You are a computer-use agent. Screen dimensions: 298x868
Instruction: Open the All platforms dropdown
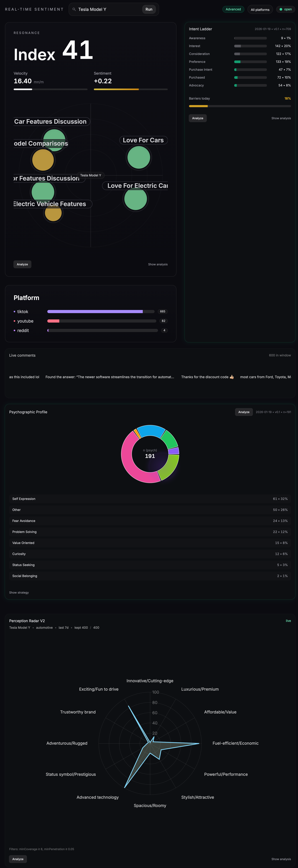click(260, 9)
